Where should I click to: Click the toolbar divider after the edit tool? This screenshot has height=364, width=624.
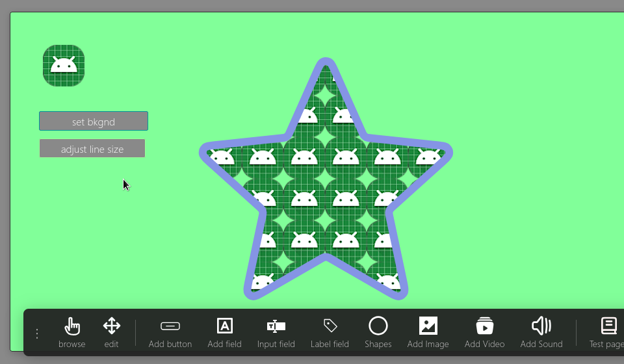point(136,333)
